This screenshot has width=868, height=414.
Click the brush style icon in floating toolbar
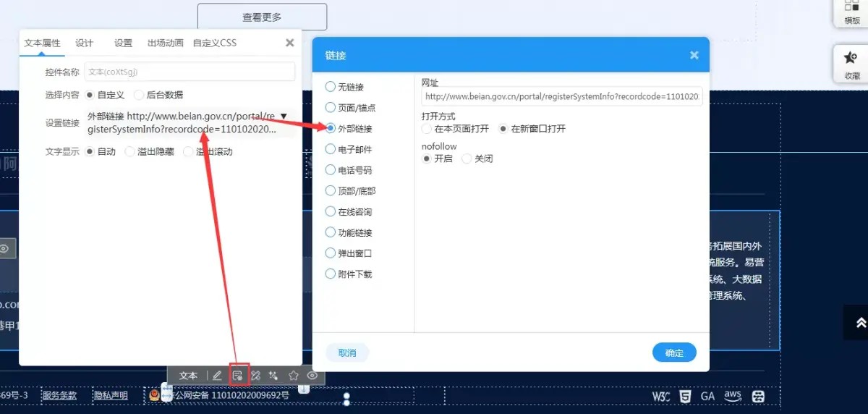pos(255,376)
